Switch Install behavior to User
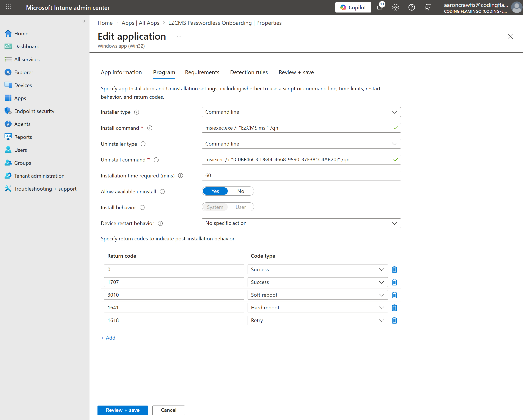523x420 pixels. click(x=240, y=207)
